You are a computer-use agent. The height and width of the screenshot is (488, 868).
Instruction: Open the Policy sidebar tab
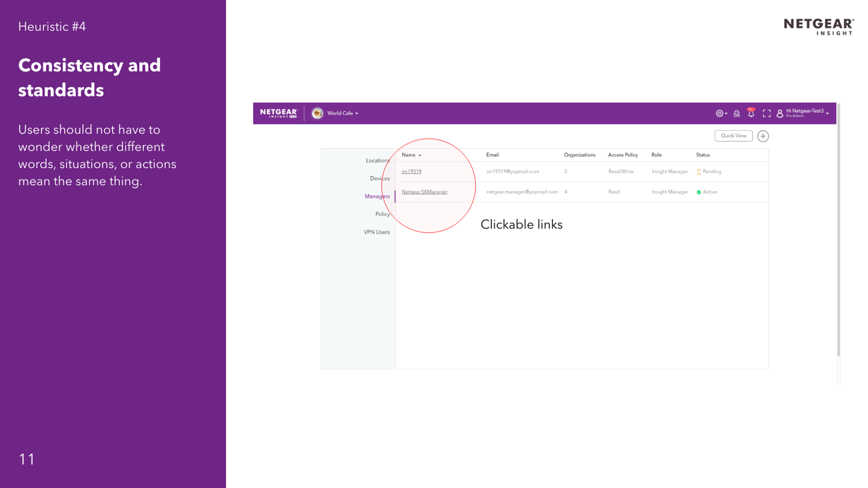382,214
